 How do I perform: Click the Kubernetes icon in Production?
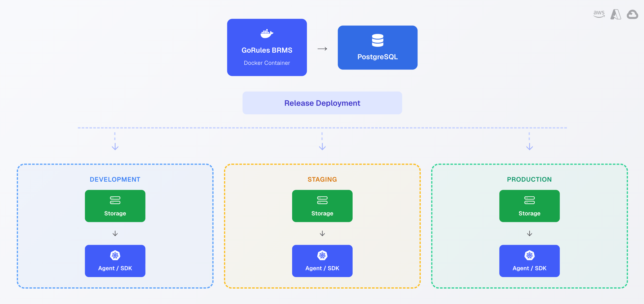pyautogui.click(x=529, y=255)
